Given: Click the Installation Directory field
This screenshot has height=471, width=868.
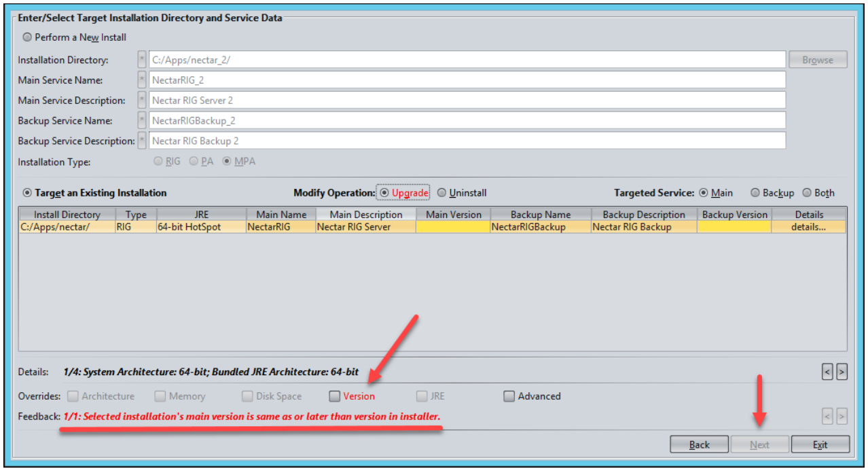Looking at the screenshot, I should pos(467,60).
